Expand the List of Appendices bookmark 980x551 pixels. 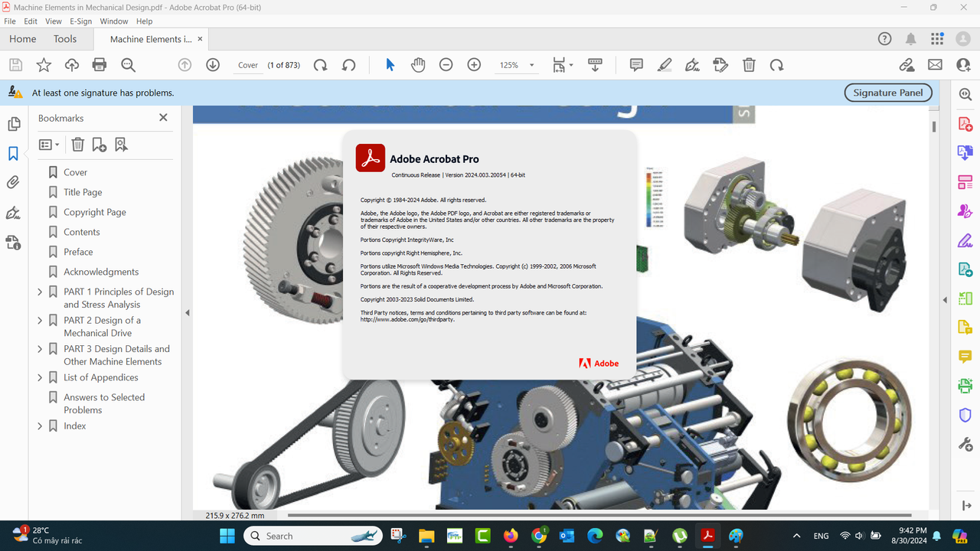[x=40, y=377]
